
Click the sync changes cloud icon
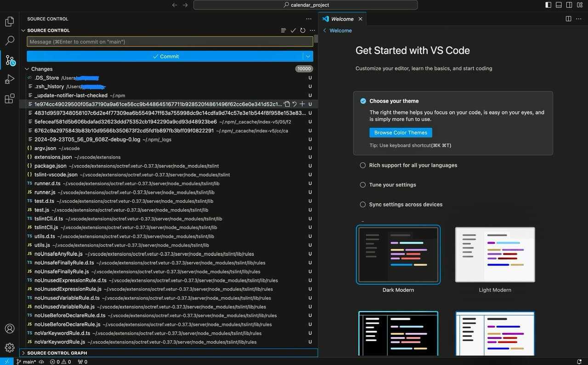tap(41, 362)
